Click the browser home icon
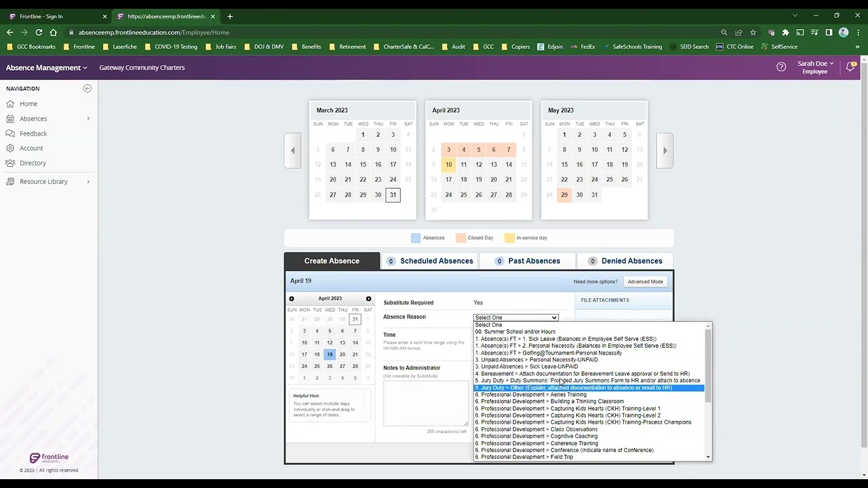This screenshot has height=488, width=868. tap(54, 33)
